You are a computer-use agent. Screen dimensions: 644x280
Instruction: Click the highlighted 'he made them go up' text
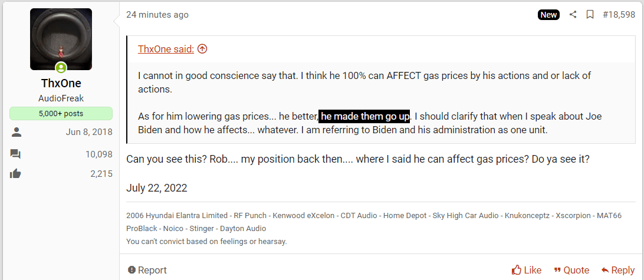coord(364,116)
